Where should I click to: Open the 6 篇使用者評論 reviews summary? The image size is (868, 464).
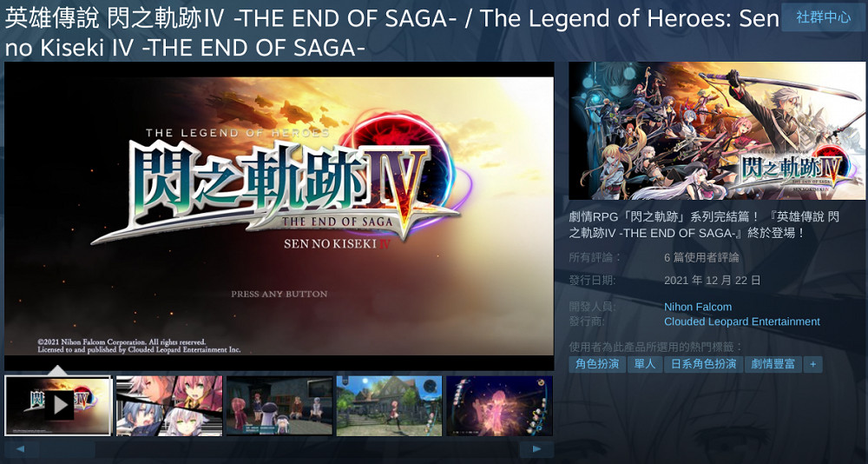(701, 258)
